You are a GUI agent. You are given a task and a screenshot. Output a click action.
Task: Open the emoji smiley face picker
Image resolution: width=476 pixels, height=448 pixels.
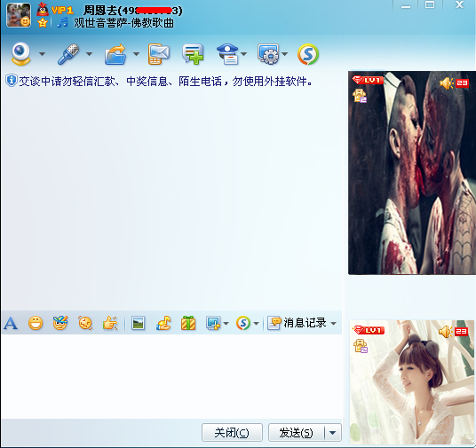(36, 323)
